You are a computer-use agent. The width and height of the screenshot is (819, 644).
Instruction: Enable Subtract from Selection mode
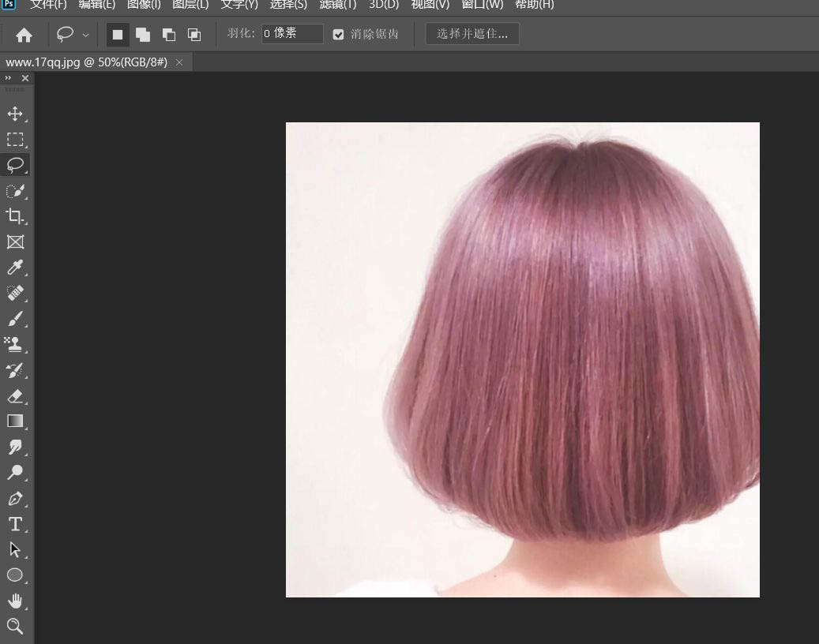(168, 35)
